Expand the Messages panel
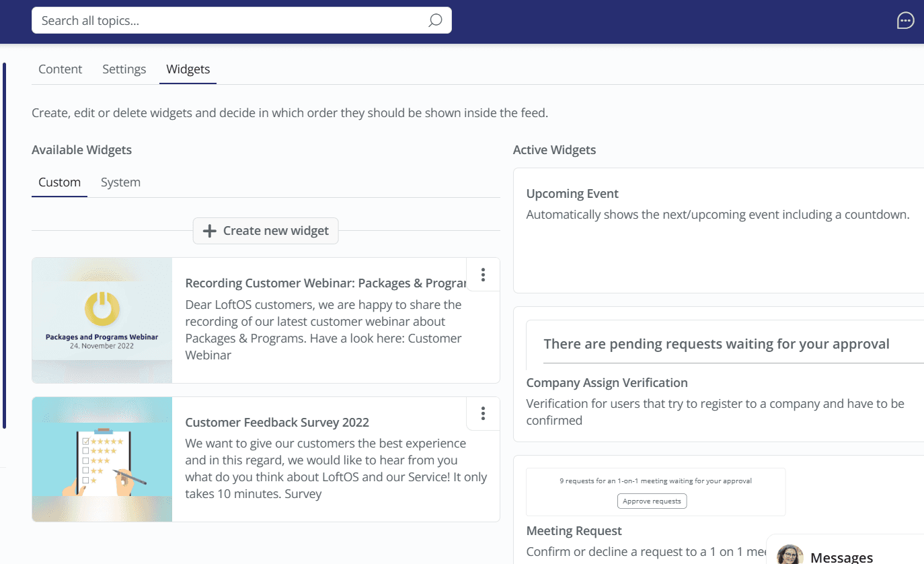The width and height of the screenshot is (924, 564). pos(841,557)
